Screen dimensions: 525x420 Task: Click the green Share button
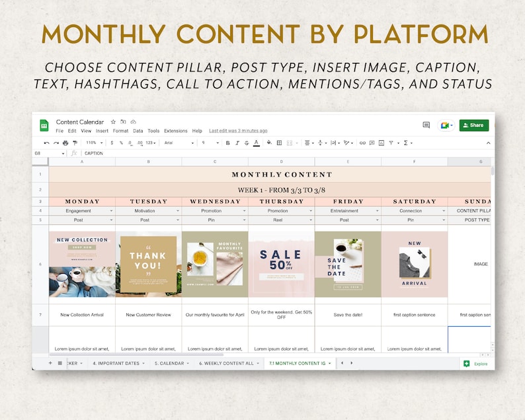[x=474, y=125]
